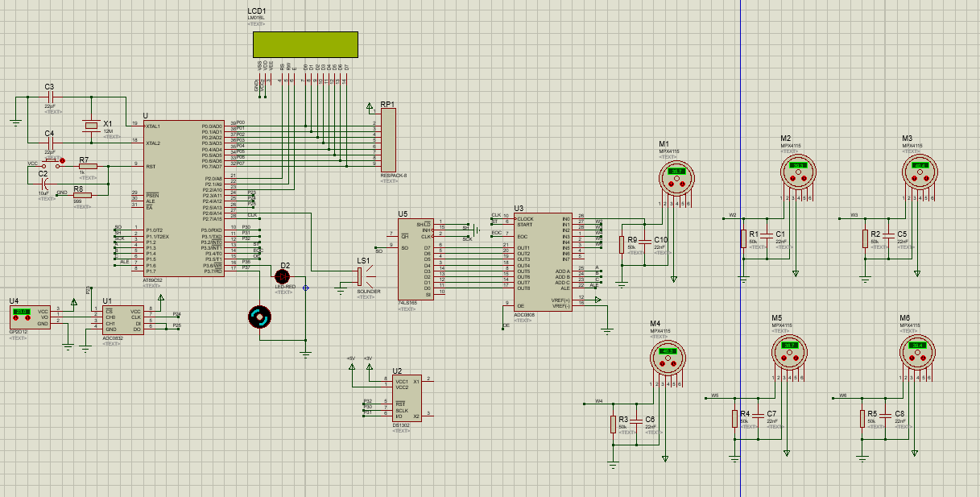Select electrolytic capacitor C2
The width and height of the screenshot is (980, 497).
[x=43, y=184]
